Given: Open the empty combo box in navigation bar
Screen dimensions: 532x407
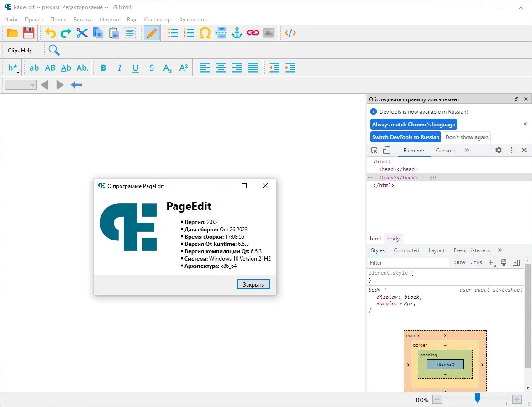Looking at the screenshot, I should (21, 85).
